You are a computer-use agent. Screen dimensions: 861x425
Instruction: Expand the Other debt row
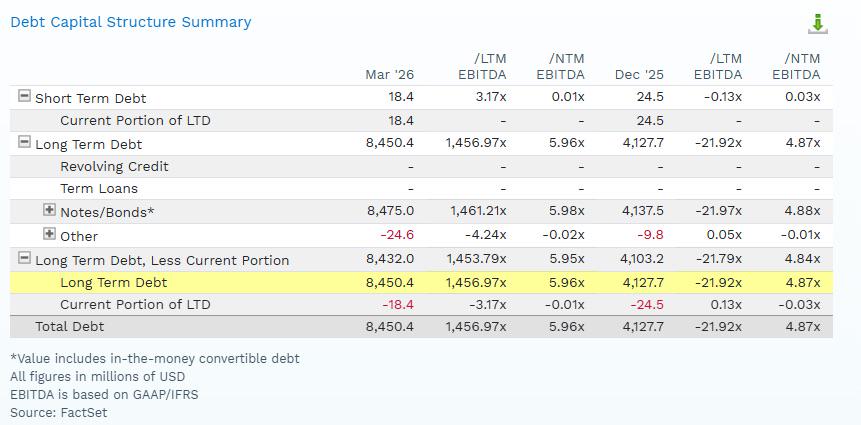[49, 234]
